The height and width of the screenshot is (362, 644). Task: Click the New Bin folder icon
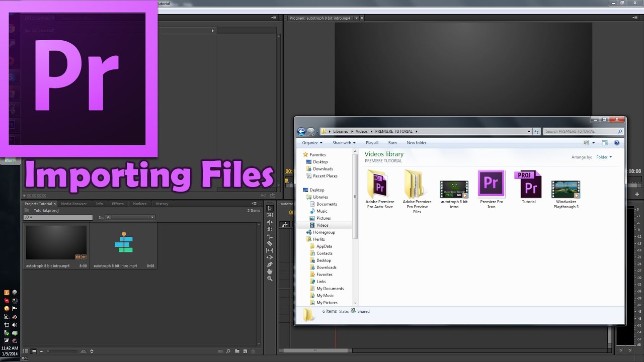[237, 351]
